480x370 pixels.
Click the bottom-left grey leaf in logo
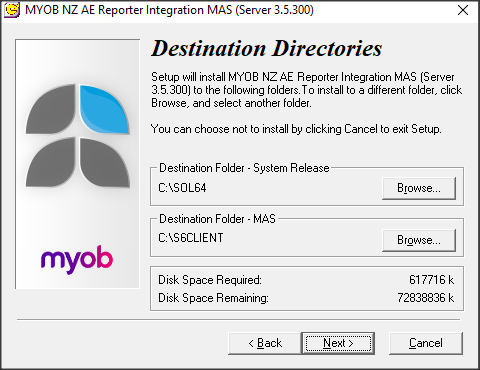[51, 162]
